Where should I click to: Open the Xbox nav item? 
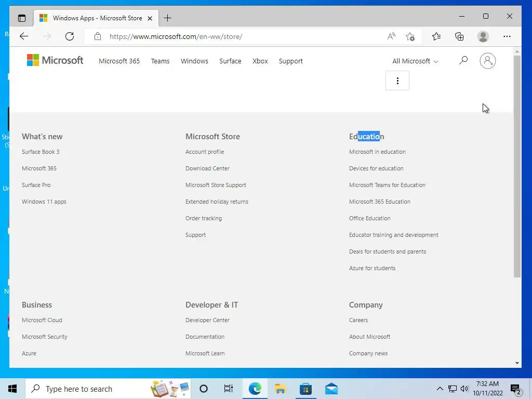(260, 61)
